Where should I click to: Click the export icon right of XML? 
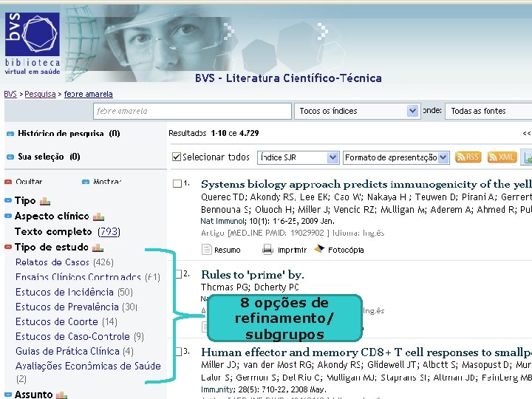point(527,157)
